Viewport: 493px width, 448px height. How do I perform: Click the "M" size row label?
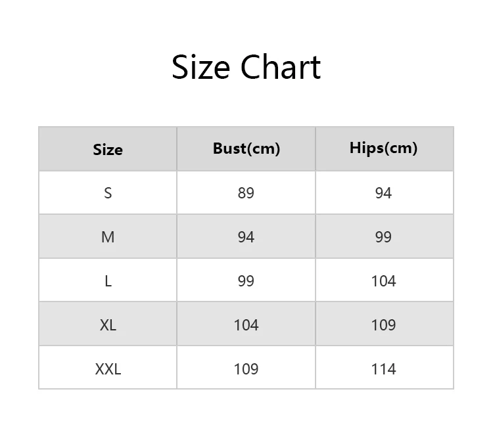coord(108,237)
